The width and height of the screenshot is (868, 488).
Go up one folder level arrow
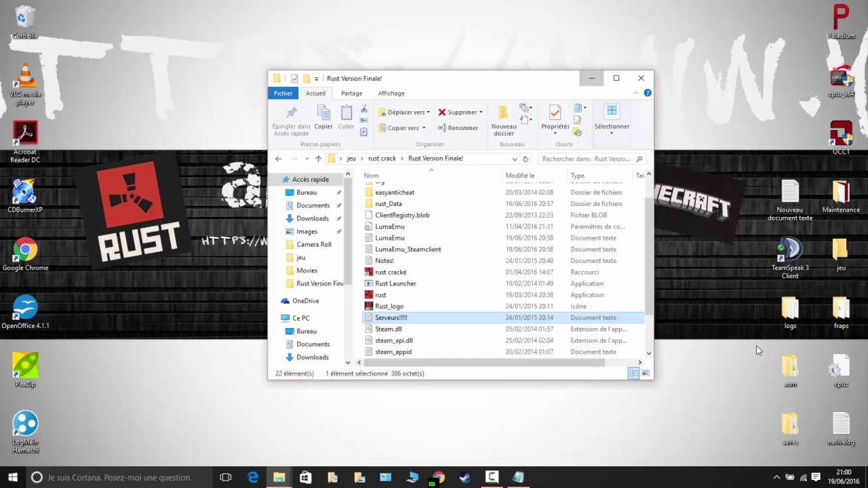(x=318, y=159)
